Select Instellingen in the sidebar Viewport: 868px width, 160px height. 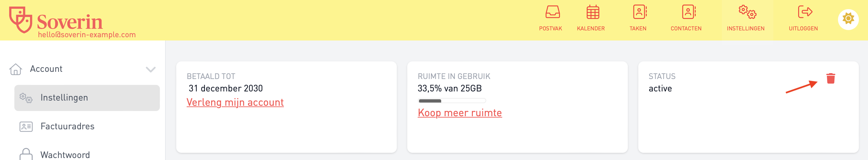(x=87, y=98)
